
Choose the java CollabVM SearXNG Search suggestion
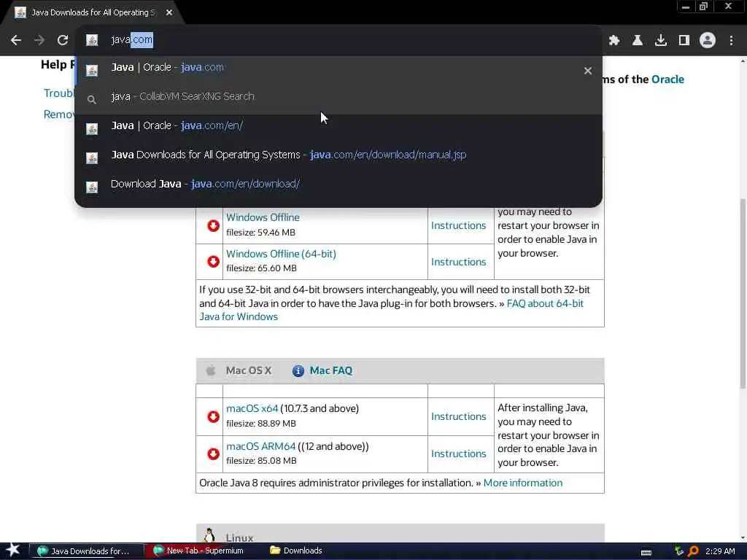click(338, 99)
